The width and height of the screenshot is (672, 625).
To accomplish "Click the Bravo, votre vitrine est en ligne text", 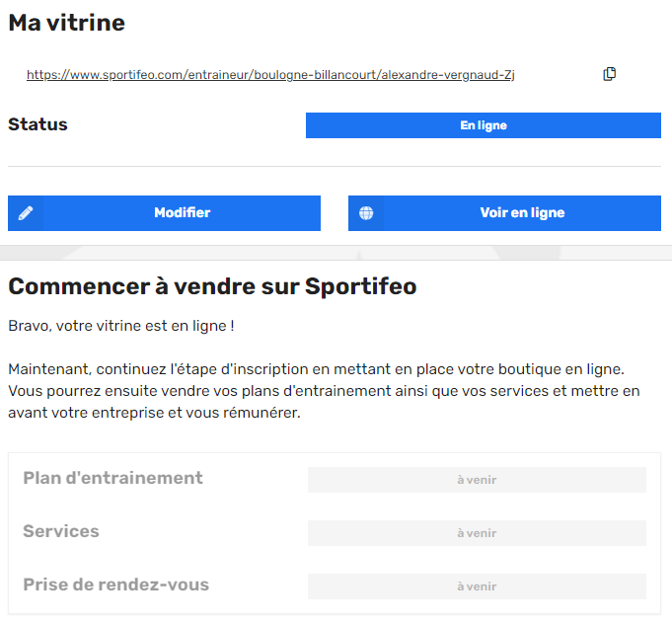I will 120,326.
